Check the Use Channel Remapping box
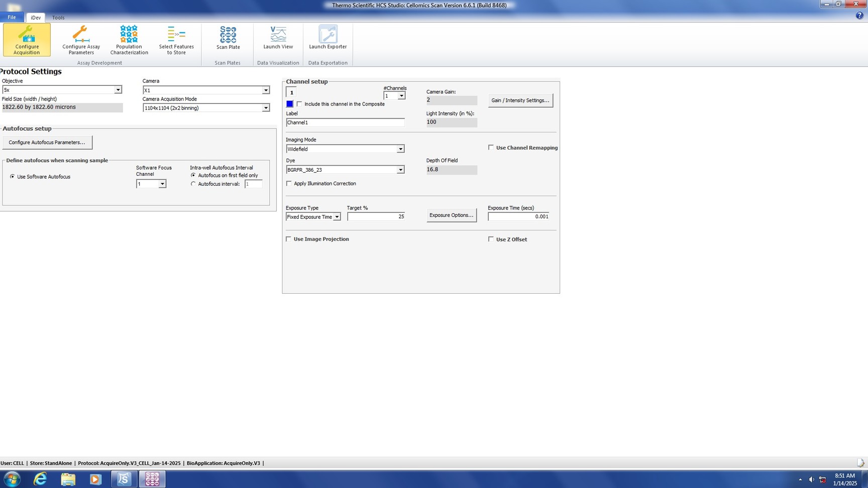868x488 pixels. pyautogui.click(x=491, y=148)
